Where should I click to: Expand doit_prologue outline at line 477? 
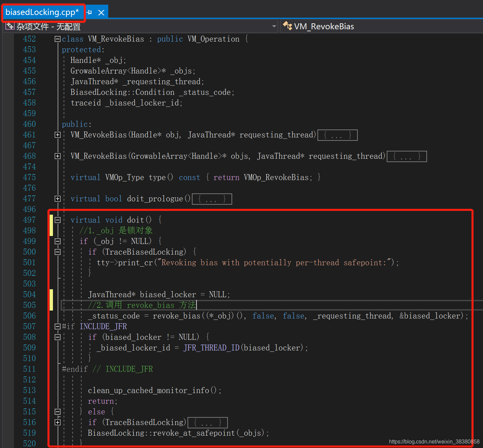pyautogui.click(x=58, y=199)
